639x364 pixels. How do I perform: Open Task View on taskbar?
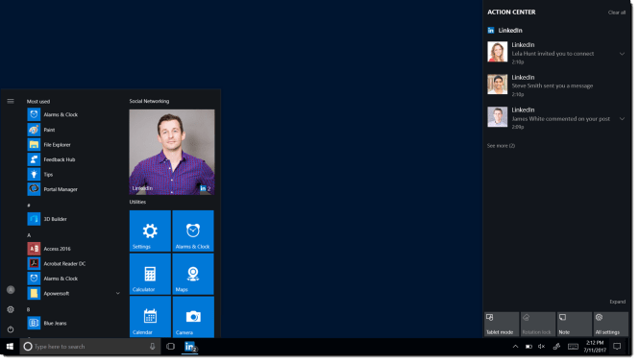pyautogui.click(x=171, y=348)
